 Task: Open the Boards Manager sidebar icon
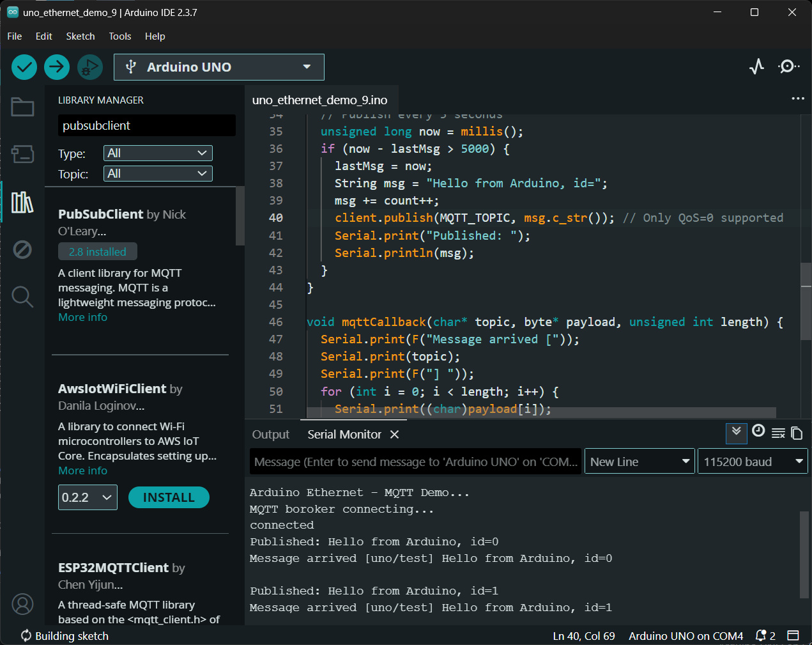(22, 154)
